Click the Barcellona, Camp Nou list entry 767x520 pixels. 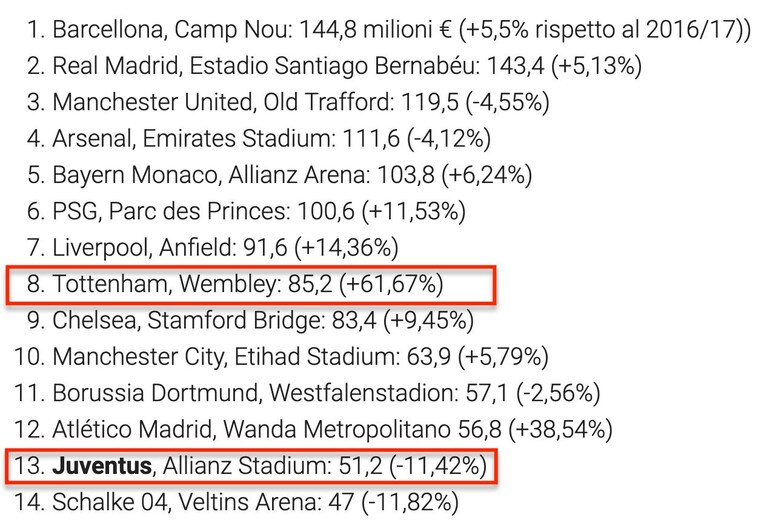388,29
